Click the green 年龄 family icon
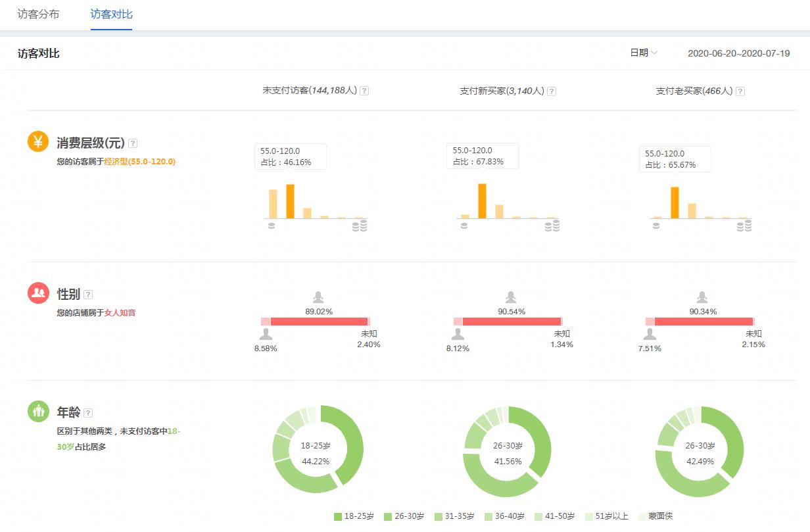 click(x=38, y=411)
